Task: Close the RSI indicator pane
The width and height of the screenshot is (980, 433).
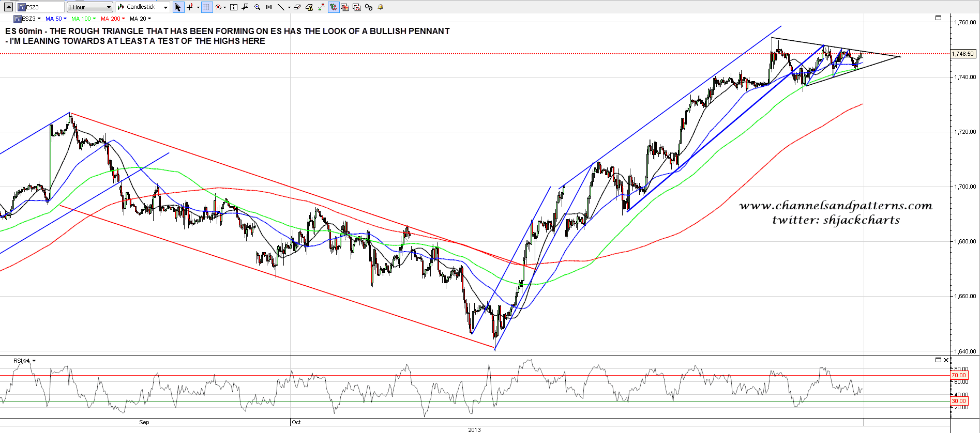Action: (x=946, y=360)
